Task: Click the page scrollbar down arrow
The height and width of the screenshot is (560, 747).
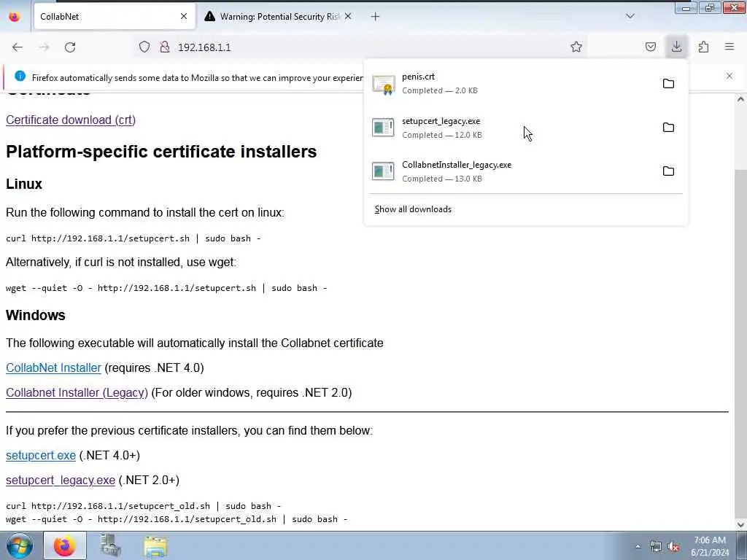Action: pyautogui.click(x=740, y=524)
